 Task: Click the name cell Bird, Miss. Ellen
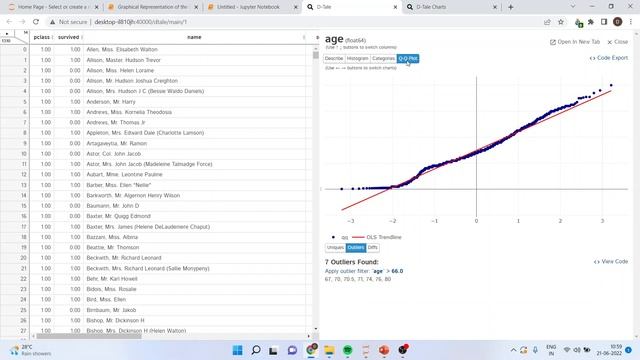[106, 300]
